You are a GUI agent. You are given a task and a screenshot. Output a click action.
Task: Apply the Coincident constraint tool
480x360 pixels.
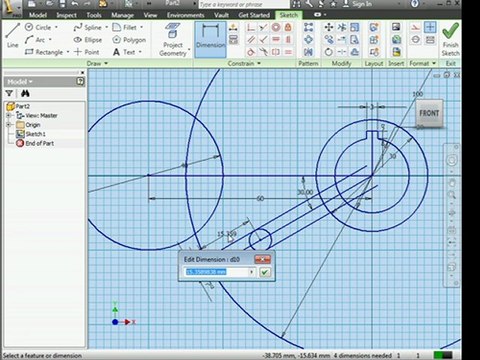[x=251, y=27]
